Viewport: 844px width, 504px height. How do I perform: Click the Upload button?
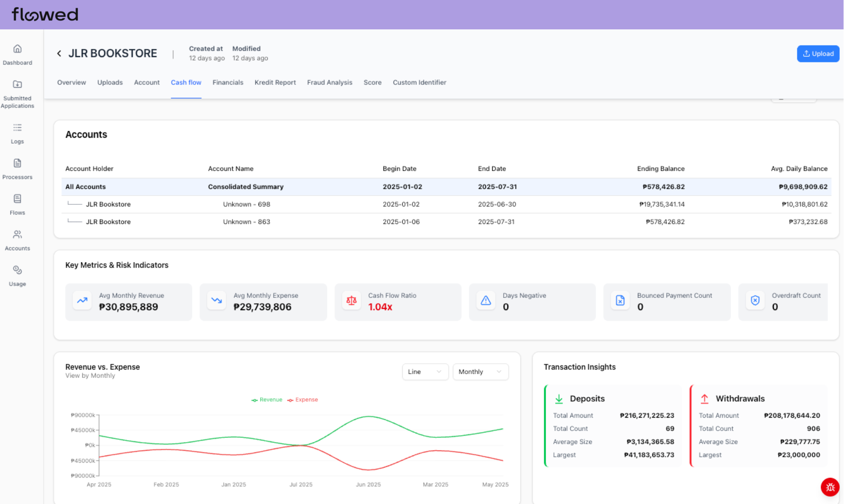pos(818,54)
